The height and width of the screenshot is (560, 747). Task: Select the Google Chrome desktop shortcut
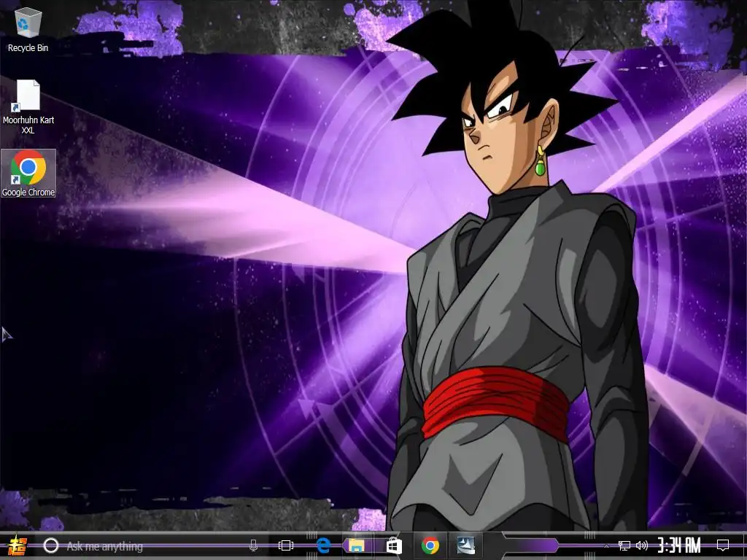point(28,174)
